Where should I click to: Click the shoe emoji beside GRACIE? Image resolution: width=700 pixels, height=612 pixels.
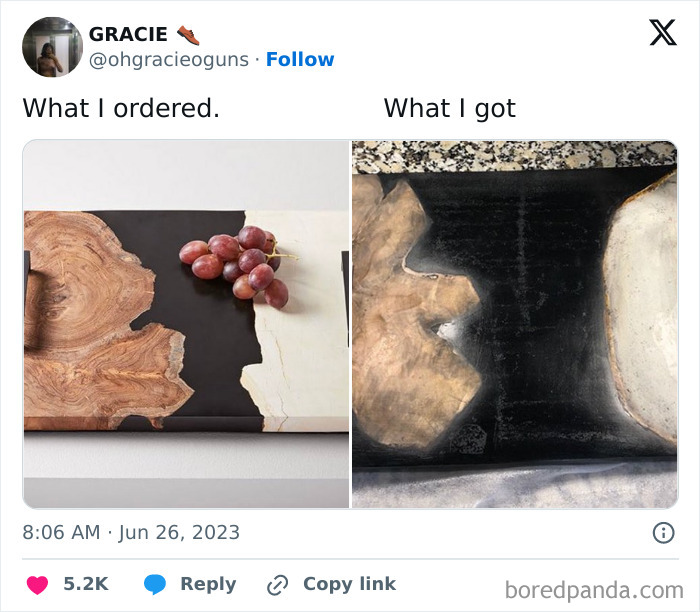click(x=188, y=34)
